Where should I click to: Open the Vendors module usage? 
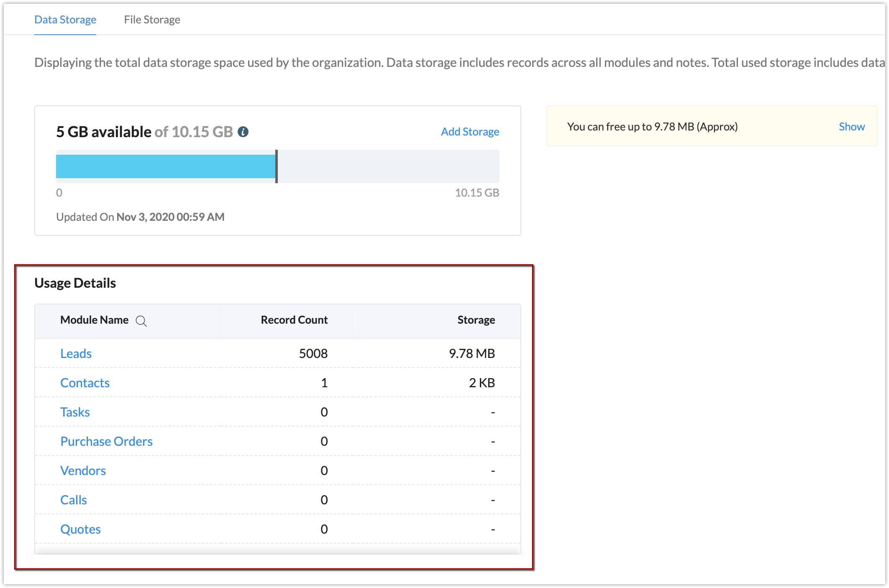click(83, 470)
